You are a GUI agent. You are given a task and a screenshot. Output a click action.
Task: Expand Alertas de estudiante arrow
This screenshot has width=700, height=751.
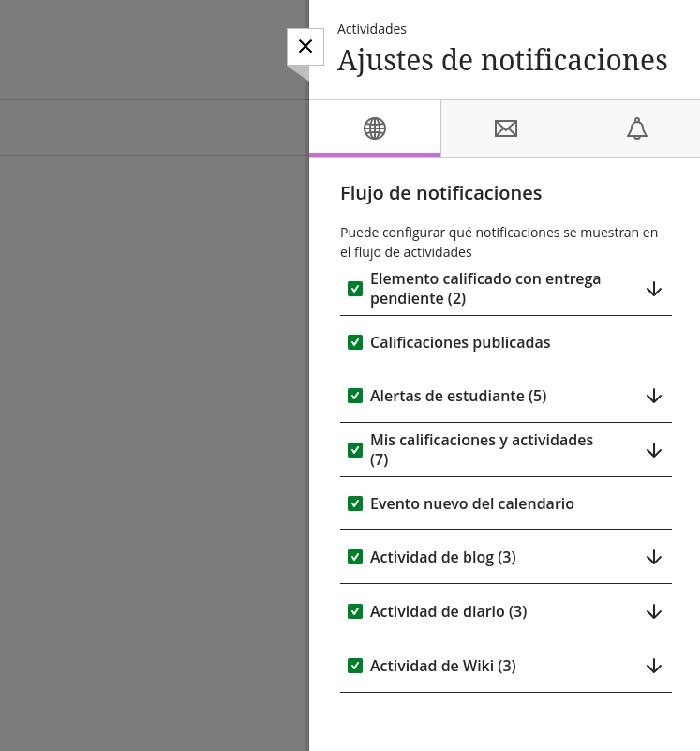(x=653, y=397)
